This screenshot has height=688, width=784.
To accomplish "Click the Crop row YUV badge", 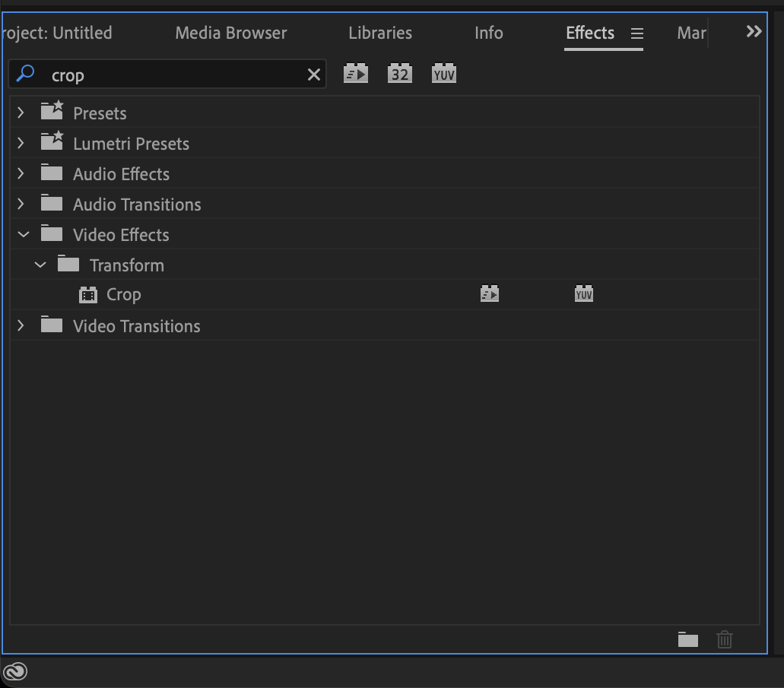I will 583,293.
